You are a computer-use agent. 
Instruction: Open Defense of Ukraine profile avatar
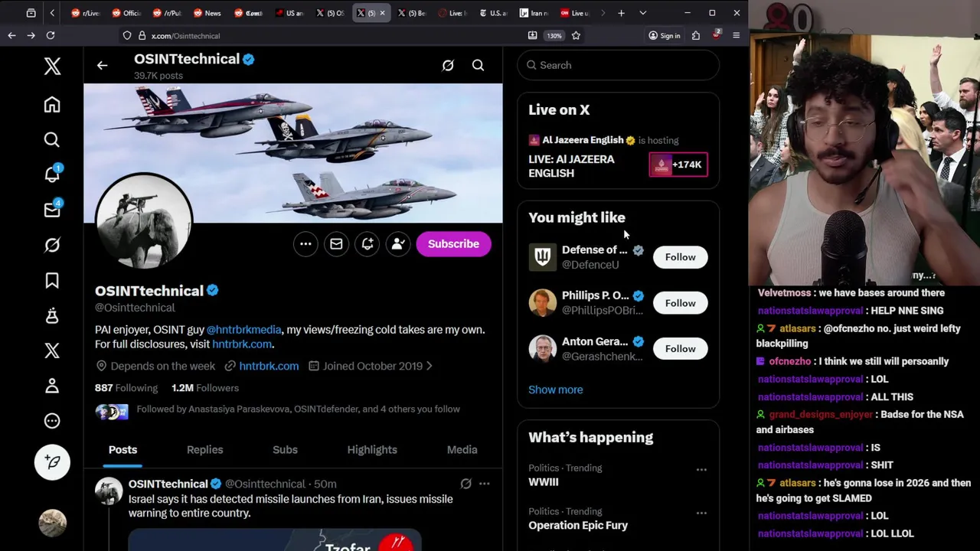click(x=542, y=257)
